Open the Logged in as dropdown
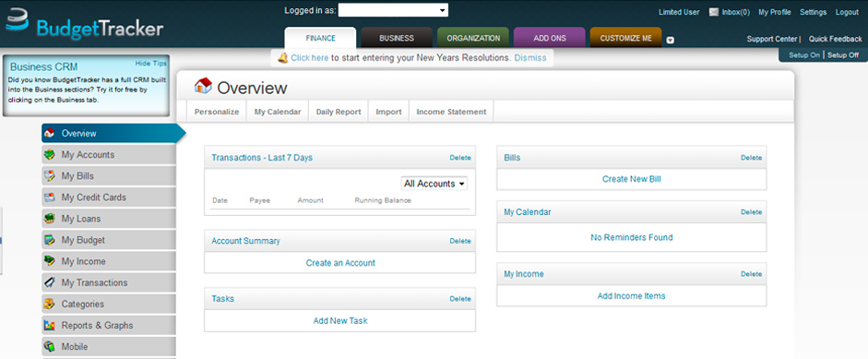Viewport: 868px width, 359px height. click(x=393, y=10)
